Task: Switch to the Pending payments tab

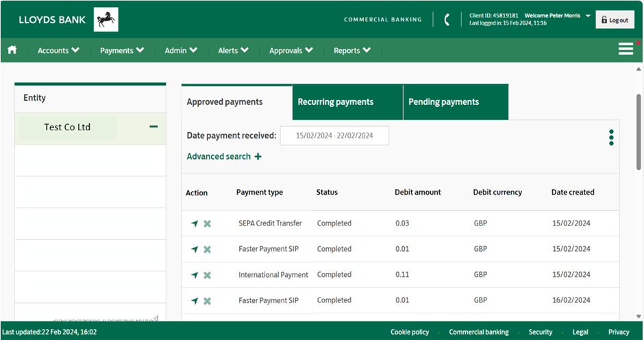Action: (x=456, y=102)
